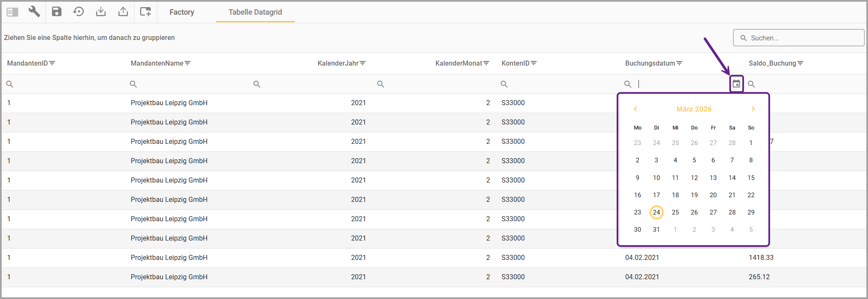Image resolution: width=868 pixels, height=299 pixels.
Task: Open filter menu for Saldo_Buchung column
Action: click(800, 63)
